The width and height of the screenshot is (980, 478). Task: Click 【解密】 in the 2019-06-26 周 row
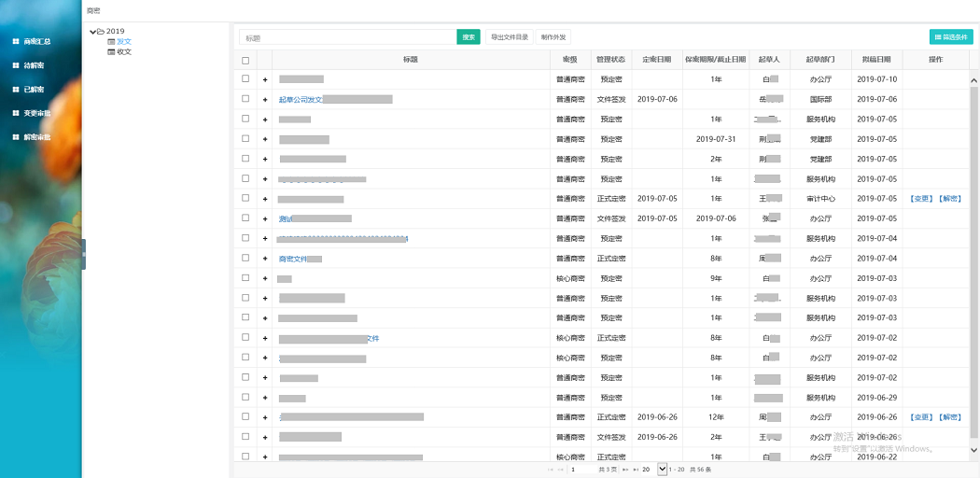pos(950,417)
